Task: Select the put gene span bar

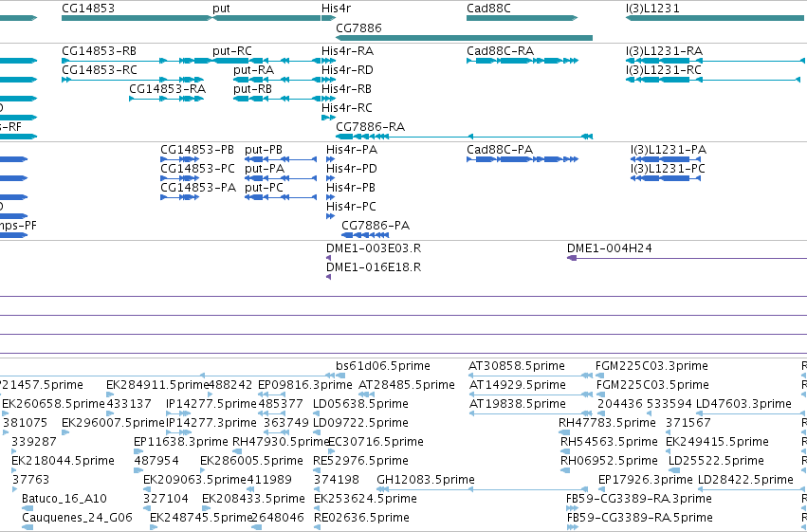Action: pyautogui.click(x=266, y=18)
